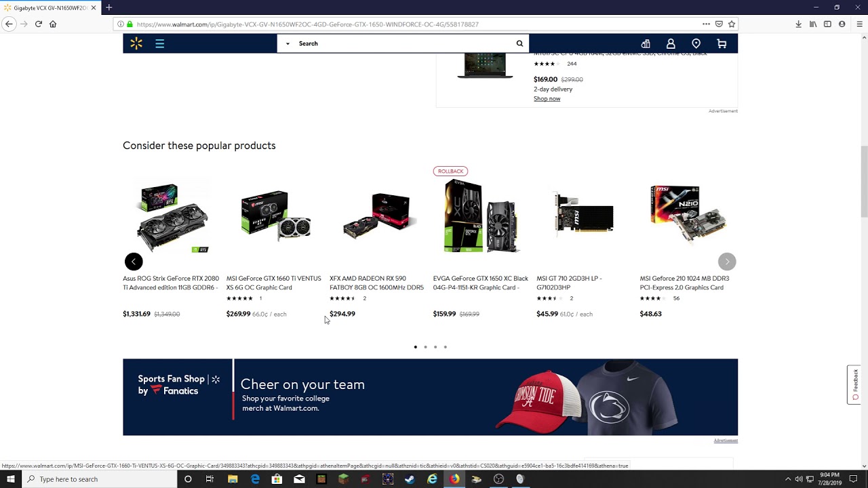Image resolution: width=868 pixels, height=488 pixels.
Task: Click the $48.63 price text
Action: click(x=651, y=314)
